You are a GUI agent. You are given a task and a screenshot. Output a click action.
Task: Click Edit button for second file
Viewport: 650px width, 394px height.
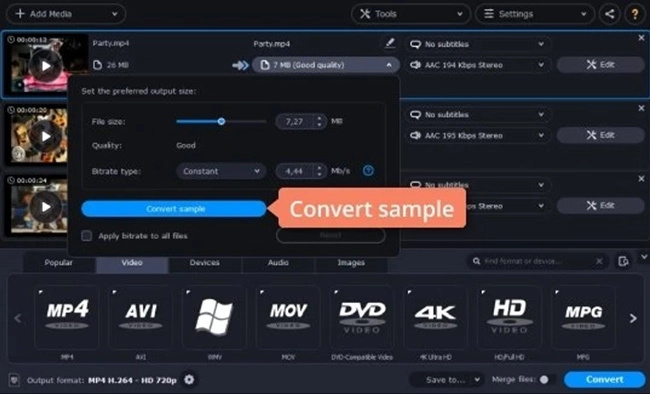[x=600, y=135]
